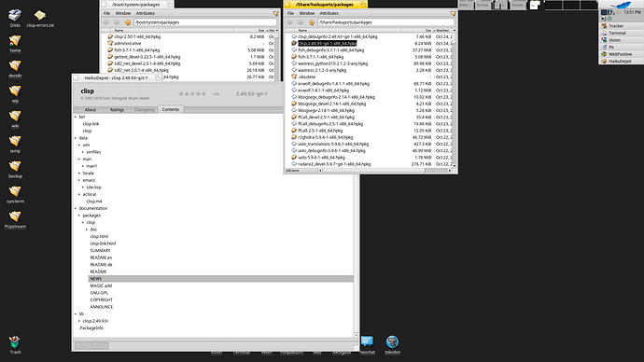Click the up-folder arrow in /boot/system/packages window

(x=128, y=22)
